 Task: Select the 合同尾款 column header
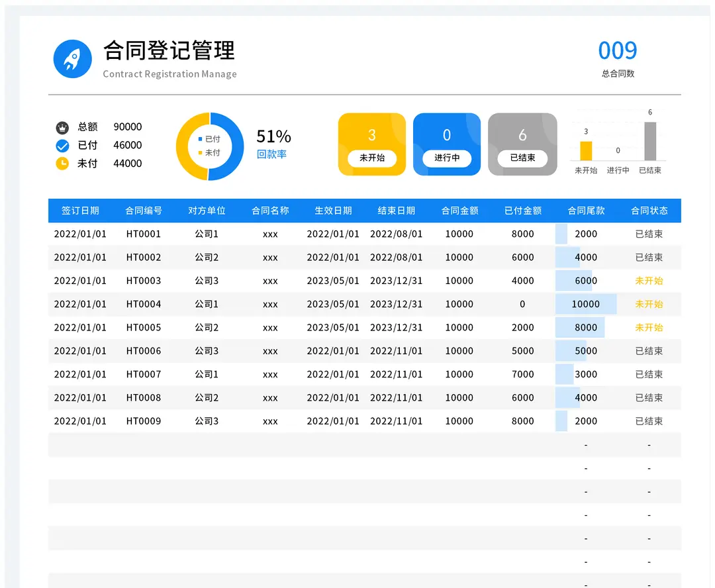pos(586,211)
